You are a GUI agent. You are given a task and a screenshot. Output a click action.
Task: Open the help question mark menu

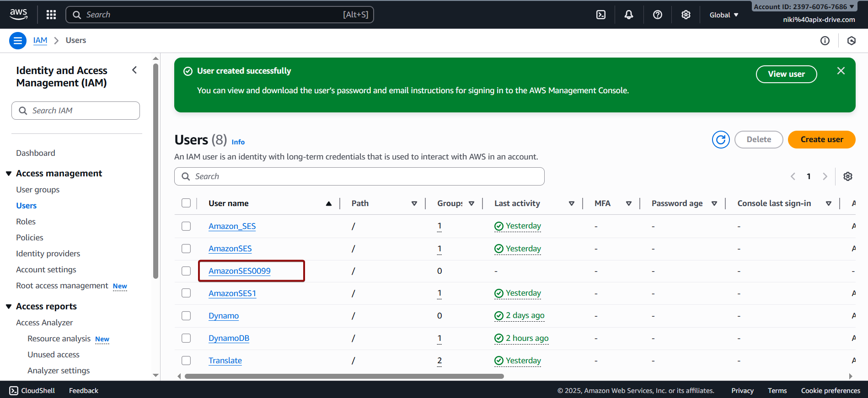[x=657, y=15]
